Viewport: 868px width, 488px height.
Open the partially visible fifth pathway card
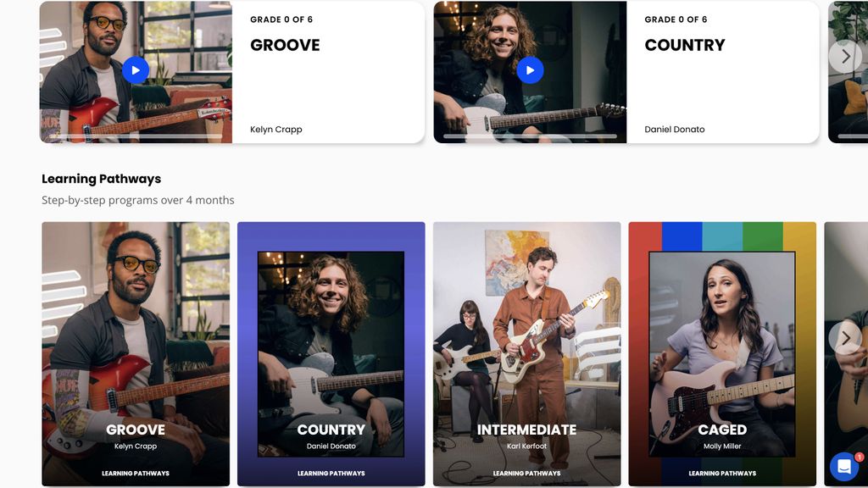[x=846, y=354]
